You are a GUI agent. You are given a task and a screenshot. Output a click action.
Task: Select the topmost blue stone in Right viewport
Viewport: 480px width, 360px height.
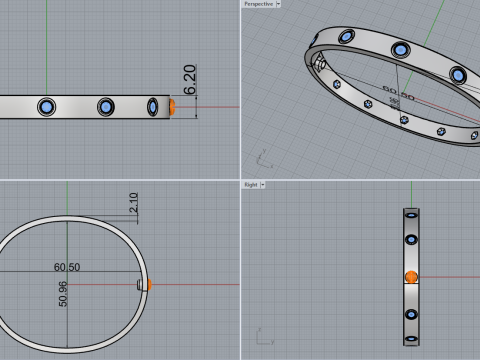coord(412,215)
